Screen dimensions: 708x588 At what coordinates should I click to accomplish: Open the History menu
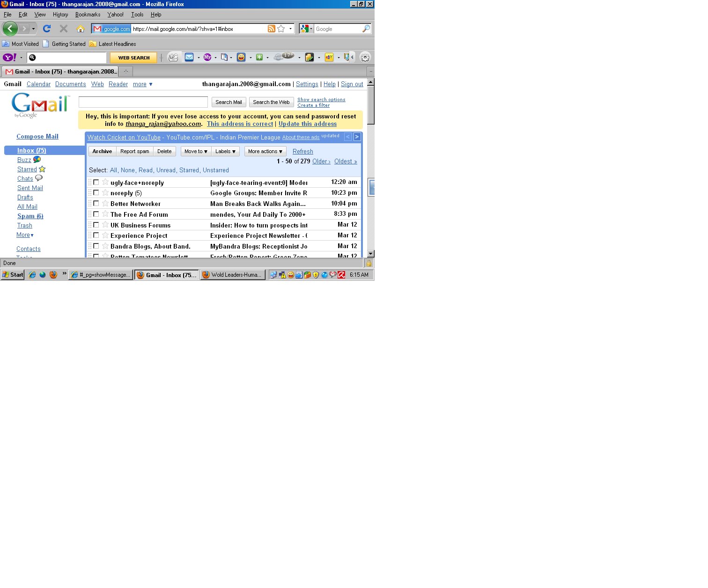click(60, 15)
